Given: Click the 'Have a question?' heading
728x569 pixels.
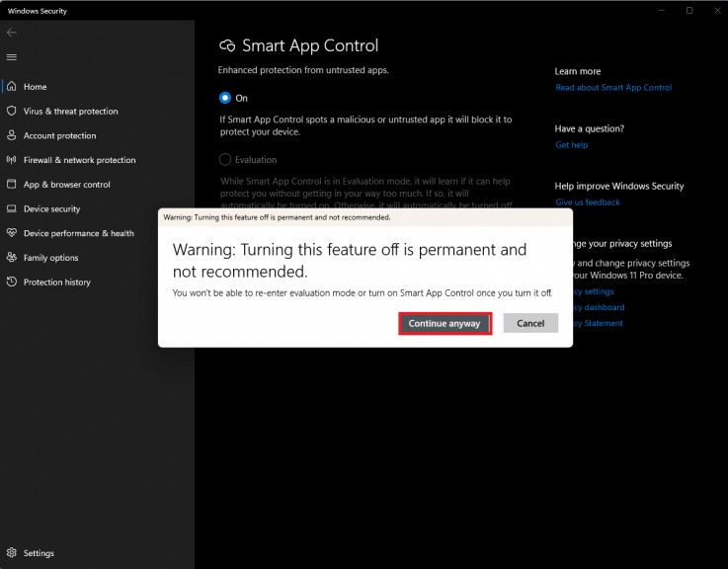Looking at the screenshot, I should pos(589,128).
